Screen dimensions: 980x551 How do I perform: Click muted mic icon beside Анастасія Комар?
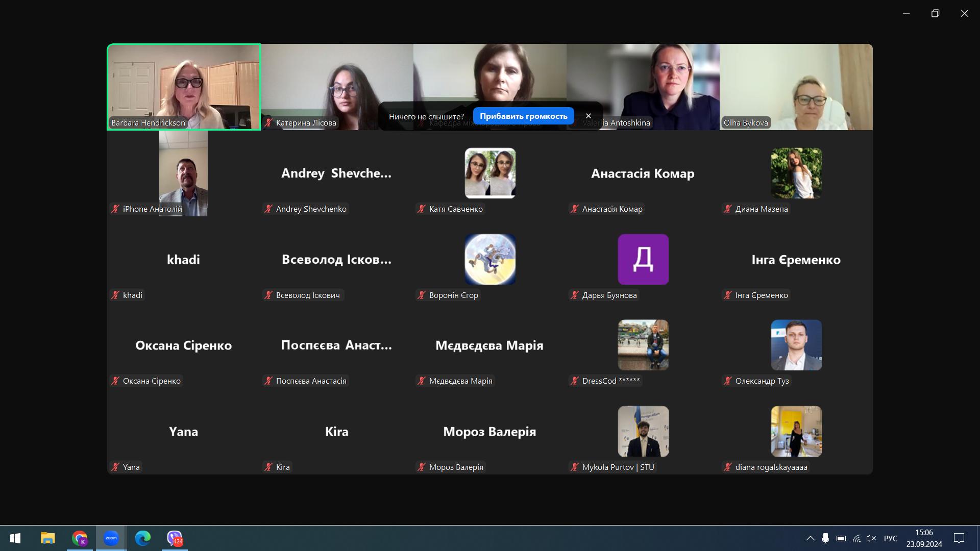point(575,209)
